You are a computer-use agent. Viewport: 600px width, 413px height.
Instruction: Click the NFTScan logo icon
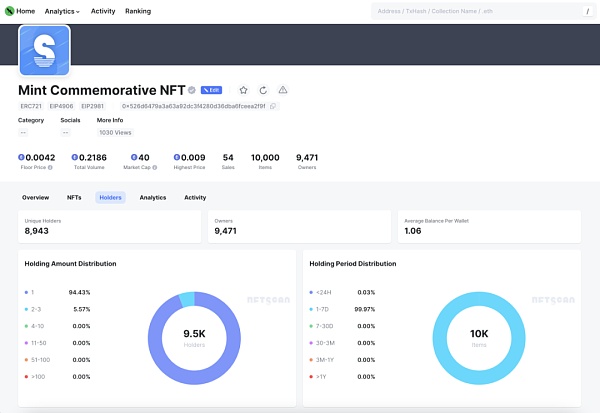pos(9,10)
